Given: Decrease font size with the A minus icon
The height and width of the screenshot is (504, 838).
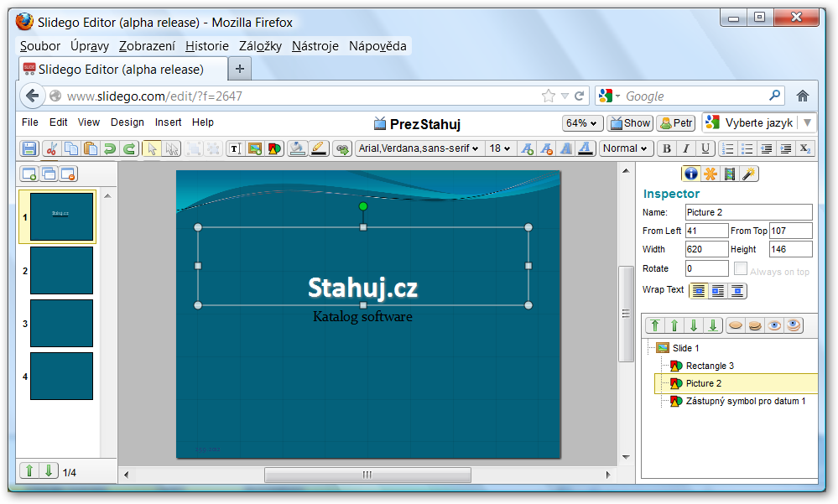Looking at the screenshot, I should point(546,148).
